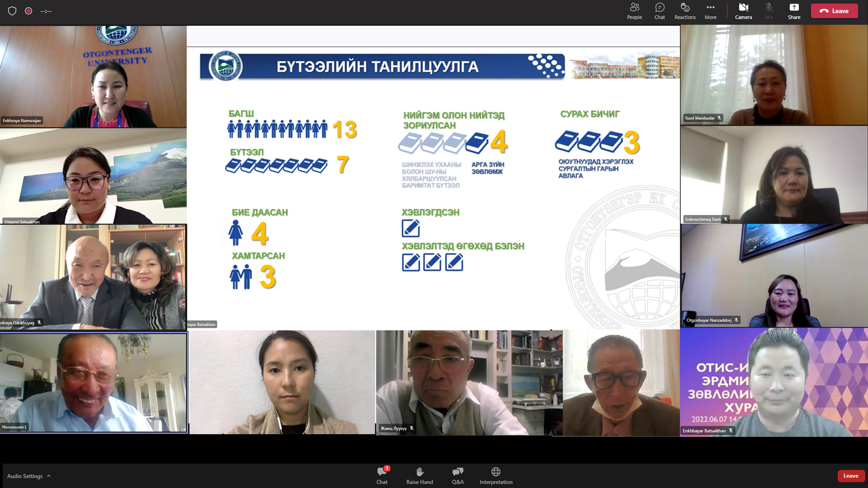Open the People panel
Screen dimensions: 868x488
click(634, 11)
